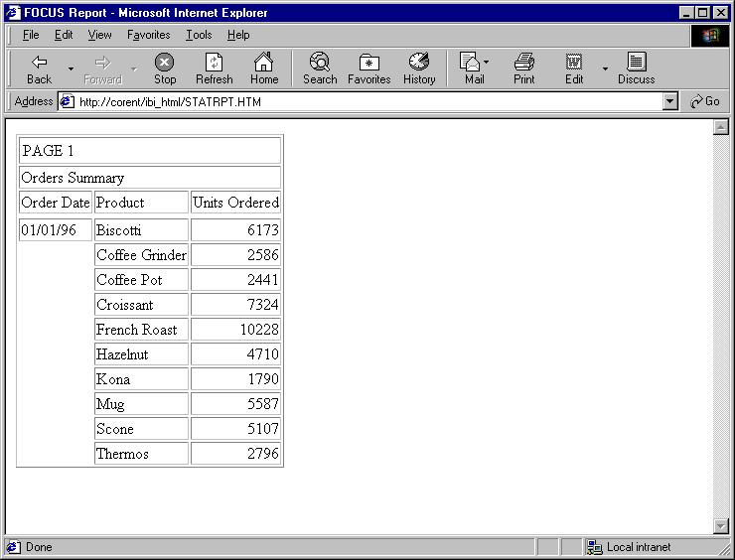Click the Forward toolbar button
735x560 pixels.
(x=102, y=70)
